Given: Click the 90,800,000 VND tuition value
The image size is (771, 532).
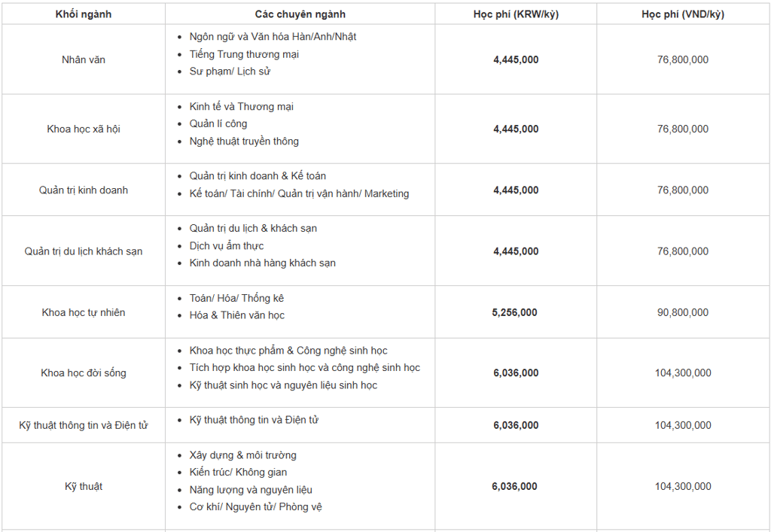Looking at the screenshot, I should point(683,312).
